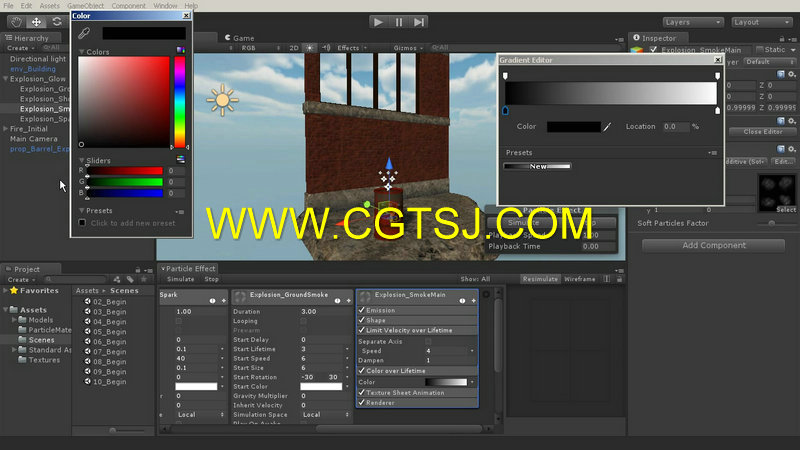Open Gradient Editor Presets options menu
This screenshot has height=450, width=800.
tap(713, 153)
